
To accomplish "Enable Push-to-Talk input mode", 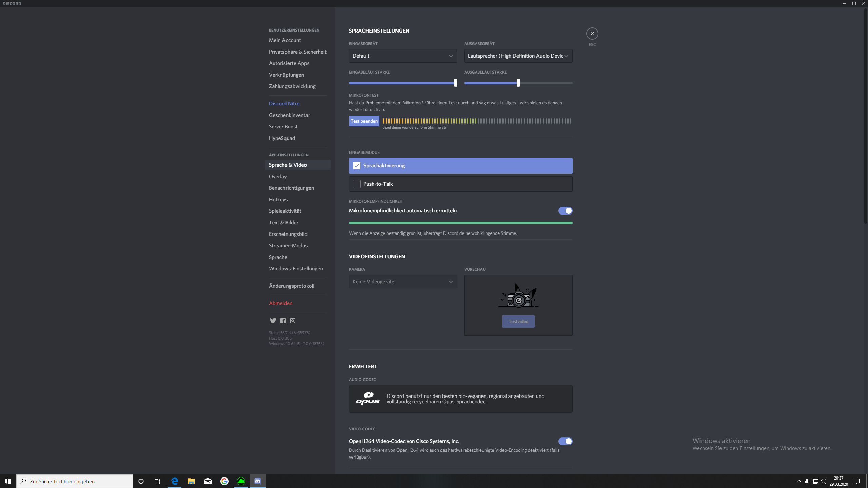I will (356, 184).
